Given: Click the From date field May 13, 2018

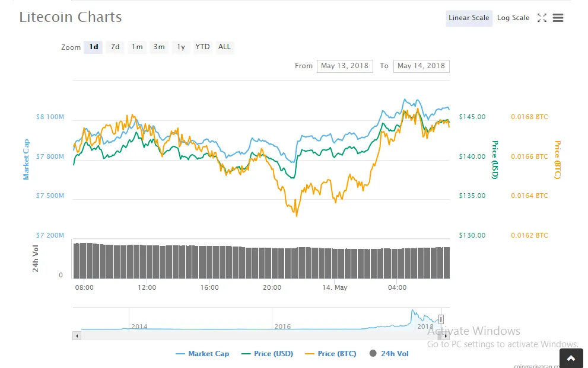Looking at the screenshot, I should (345, 66).
